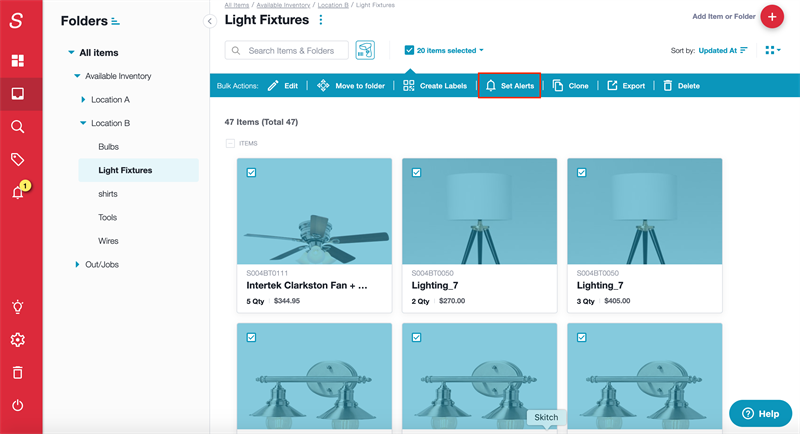Uncheck the 20 items selected checkbox

pos(409,50)
